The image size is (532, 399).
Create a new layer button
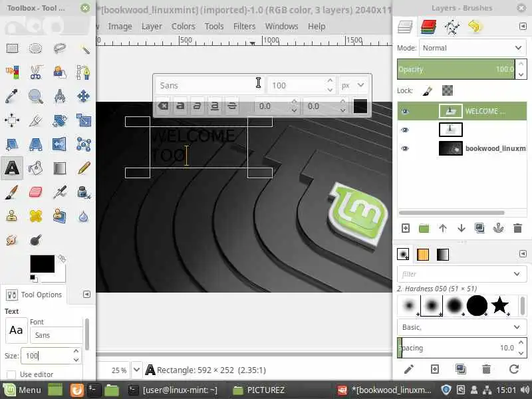click(x=406, y=228)
